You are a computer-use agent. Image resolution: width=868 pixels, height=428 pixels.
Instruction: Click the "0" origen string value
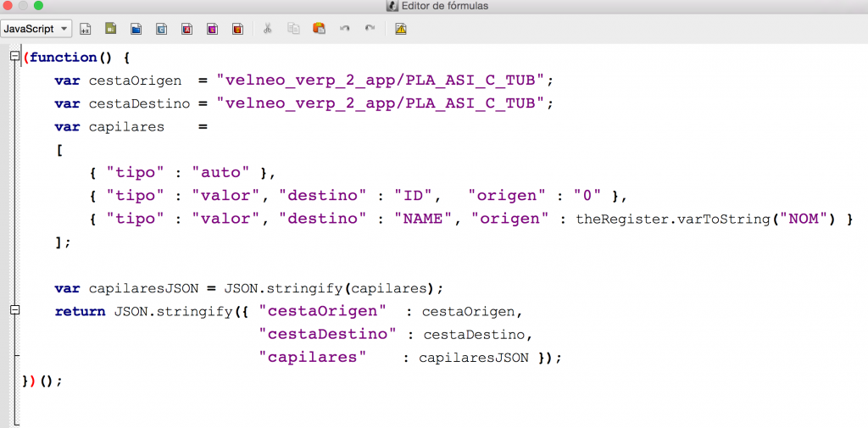[588, 196]
